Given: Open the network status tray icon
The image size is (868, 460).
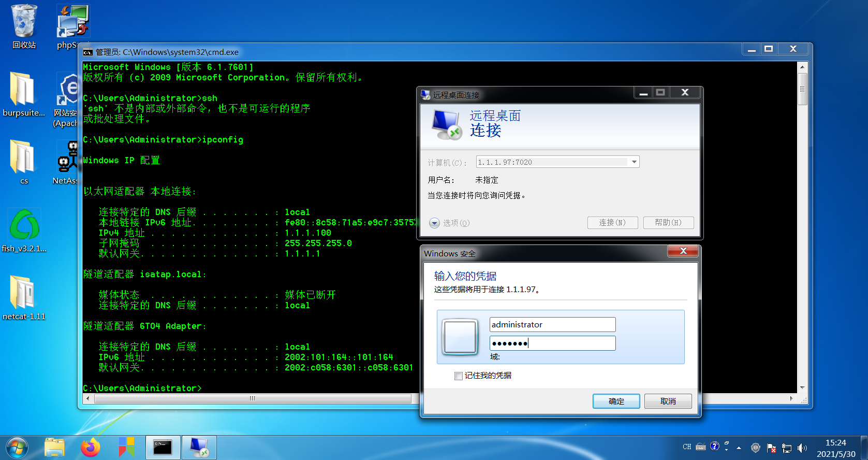Looking at the screenshot, I should click(x=787, y=448).
